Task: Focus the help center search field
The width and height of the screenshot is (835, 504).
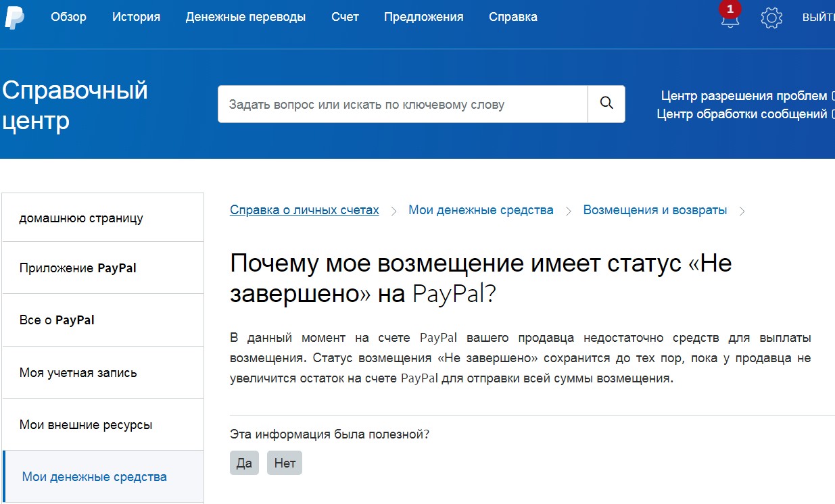Action: click(402, 104)
